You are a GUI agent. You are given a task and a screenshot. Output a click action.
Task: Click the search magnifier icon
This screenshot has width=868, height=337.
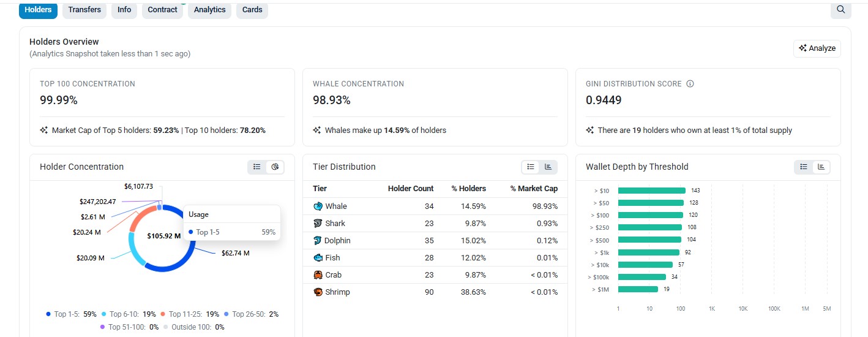[840, 10]
